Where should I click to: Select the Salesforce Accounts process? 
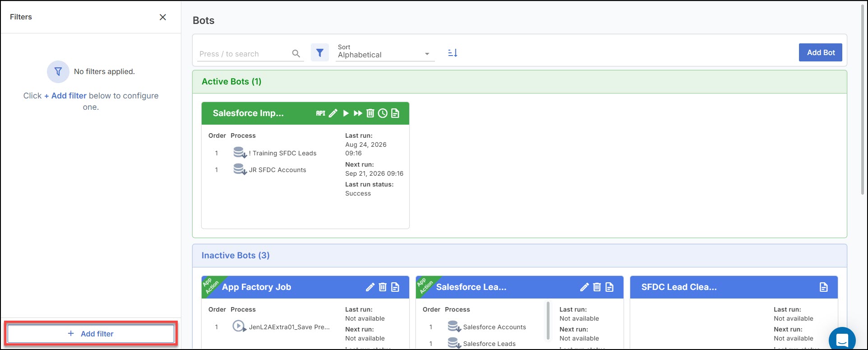pos(494,327)
